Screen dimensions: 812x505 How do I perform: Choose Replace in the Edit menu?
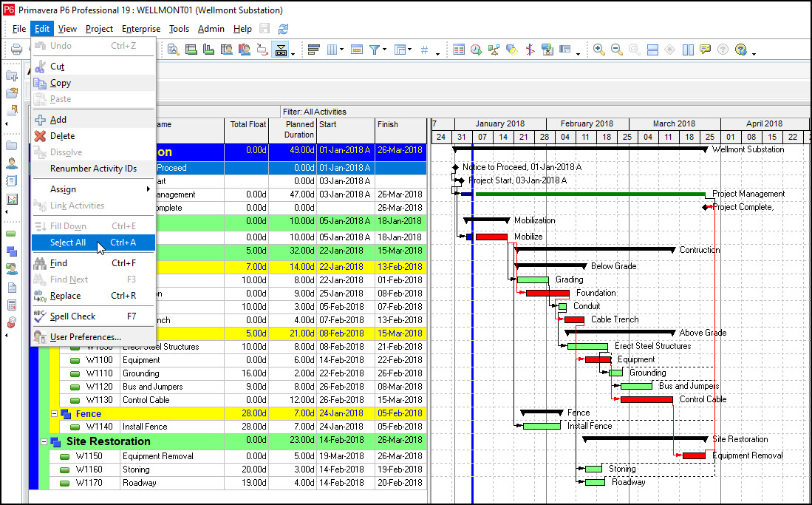point(93,296)
